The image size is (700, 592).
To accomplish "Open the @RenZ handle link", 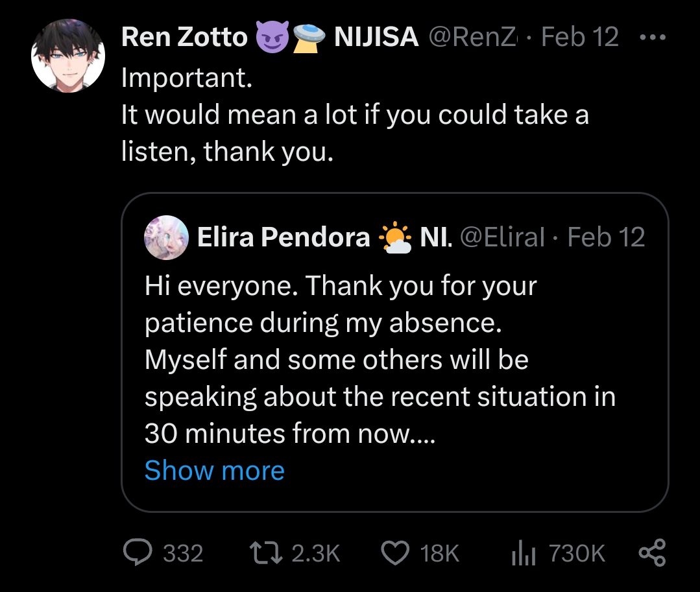I will (x=472, y=38).
